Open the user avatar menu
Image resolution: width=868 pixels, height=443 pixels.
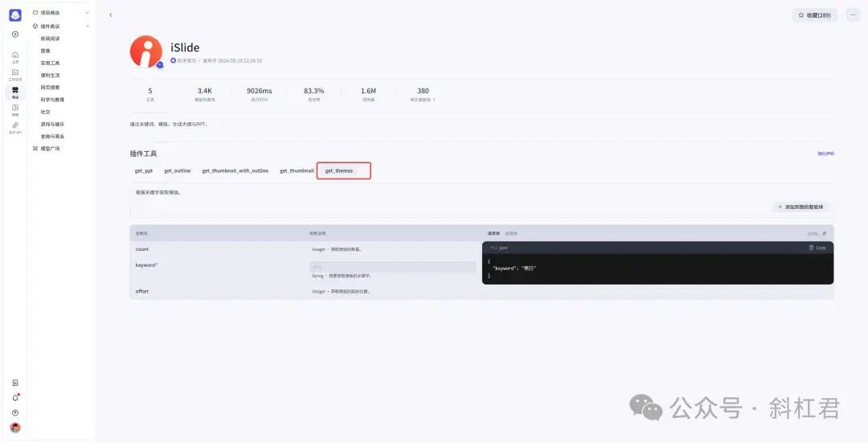point(15,428)
